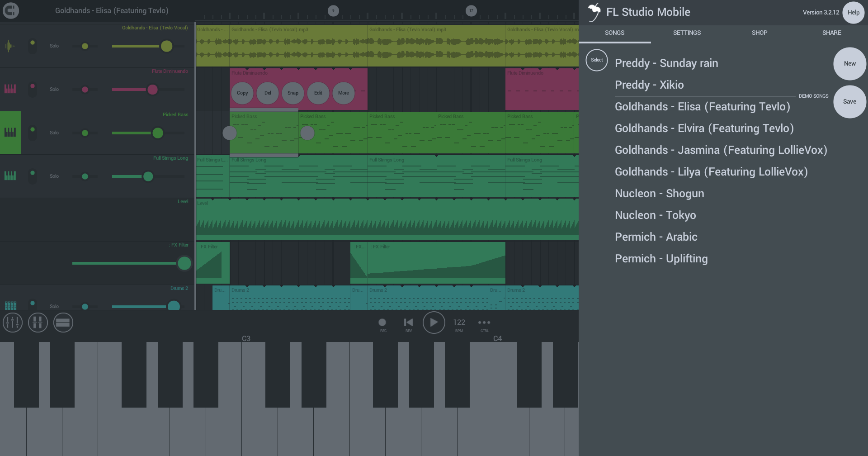Click the audio waveform icon on vocal track

pyautogui.click(x=10, y=46)
